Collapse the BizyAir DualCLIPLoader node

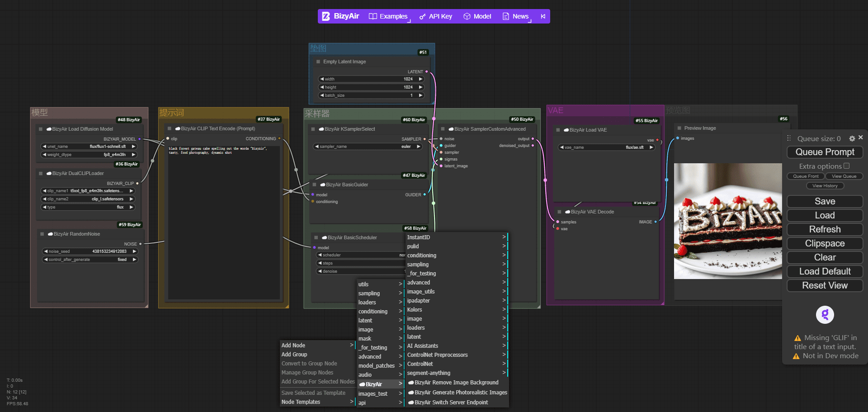[x=41, y=173]
